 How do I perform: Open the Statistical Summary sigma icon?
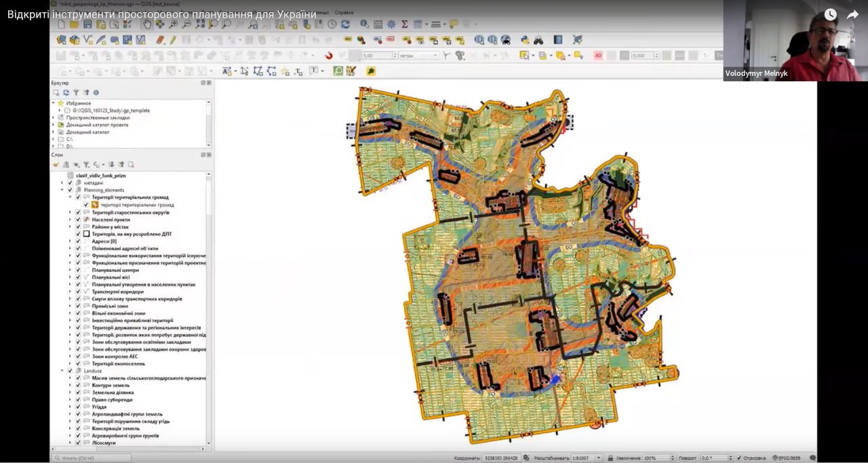405,24
